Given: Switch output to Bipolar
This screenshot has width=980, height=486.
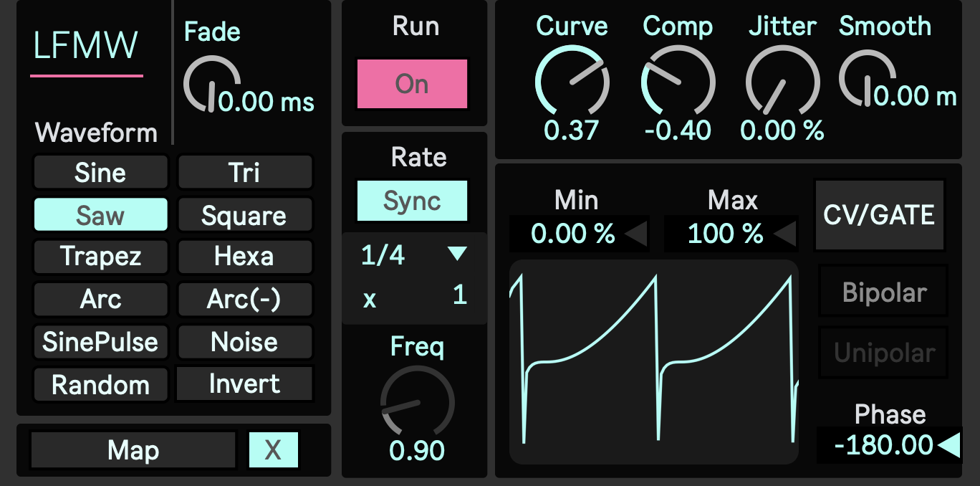Looking at the screenshot, I should click(883, 292).
